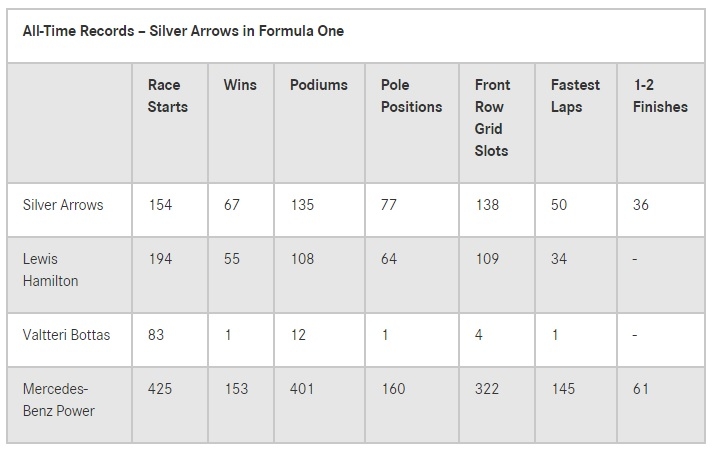The image size is (712, 451).
Task: Select the 1-2 Finishes column header
Action: 660,96
